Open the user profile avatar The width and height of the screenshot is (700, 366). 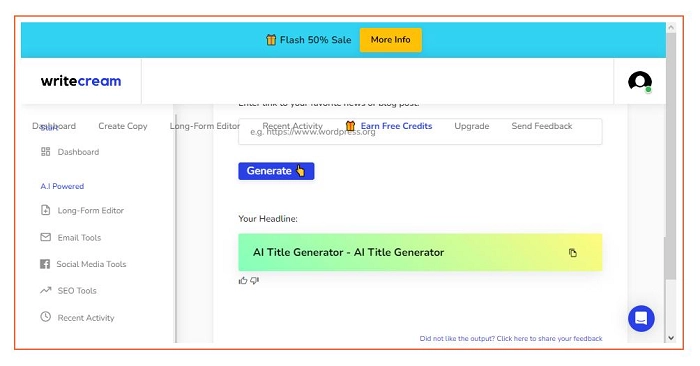[640, 82]
